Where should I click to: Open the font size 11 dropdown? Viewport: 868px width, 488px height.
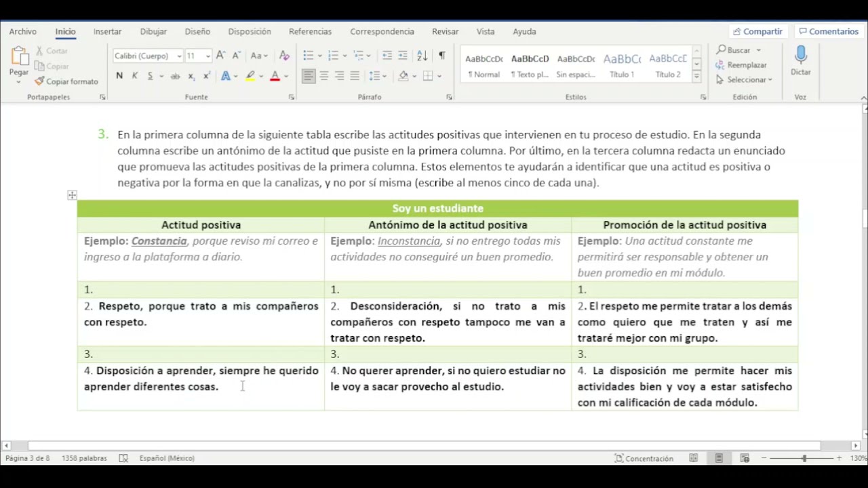tap(208, 56)
